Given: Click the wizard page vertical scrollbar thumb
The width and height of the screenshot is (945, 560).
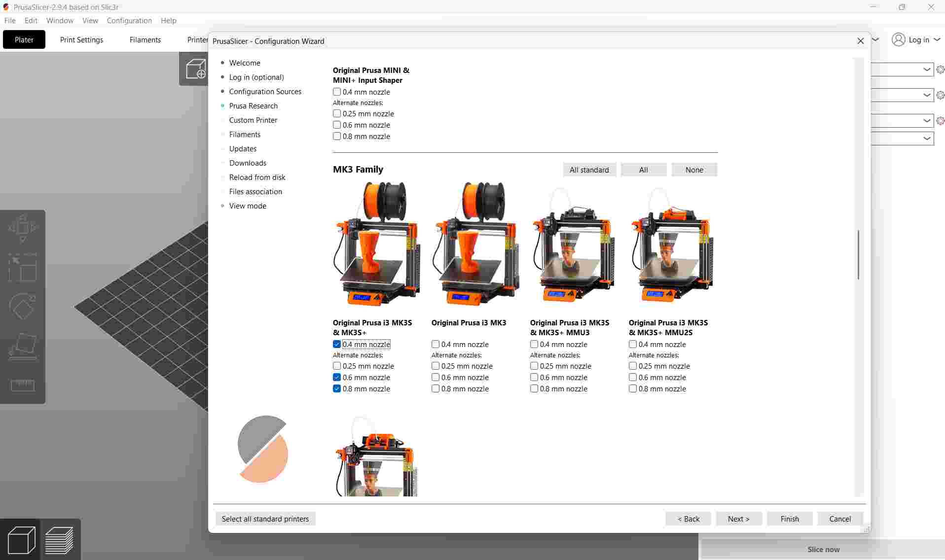Looking at the screenshot, I should coord(859,254).
